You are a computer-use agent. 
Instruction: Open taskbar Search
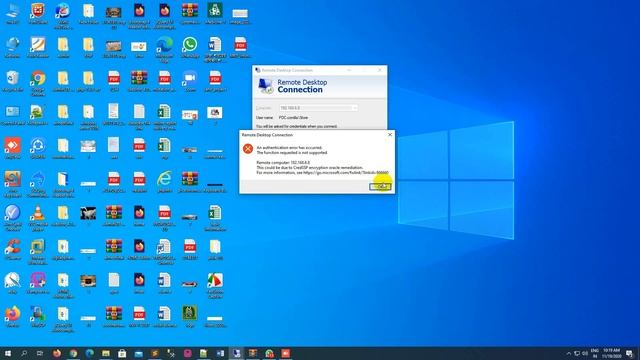[x=24, y=353]
